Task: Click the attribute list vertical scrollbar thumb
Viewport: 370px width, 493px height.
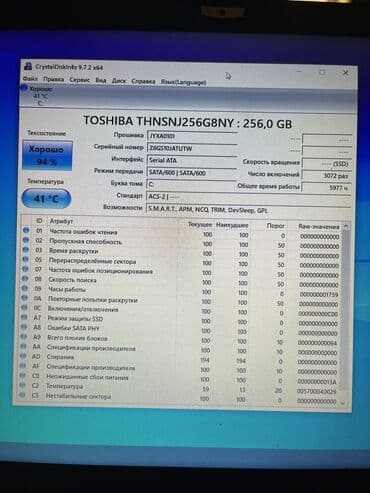Action: tap(345, 310)
